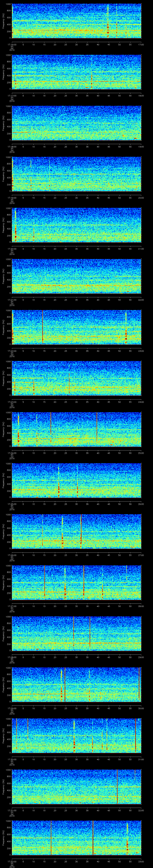Select the spectrogram panel starting at 17:23:00
This screenshot has width=153, height=868.
pos(77,378)
